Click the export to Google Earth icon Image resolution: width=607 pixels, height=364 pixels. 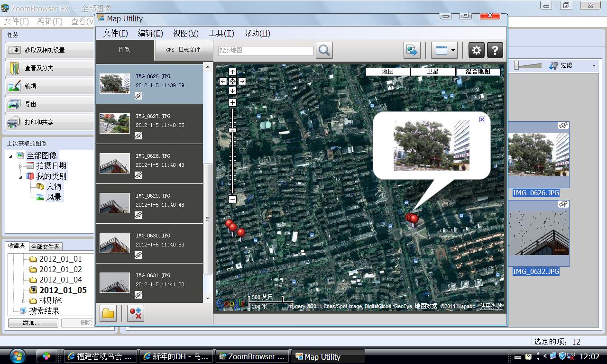click(x=412, y=50)
